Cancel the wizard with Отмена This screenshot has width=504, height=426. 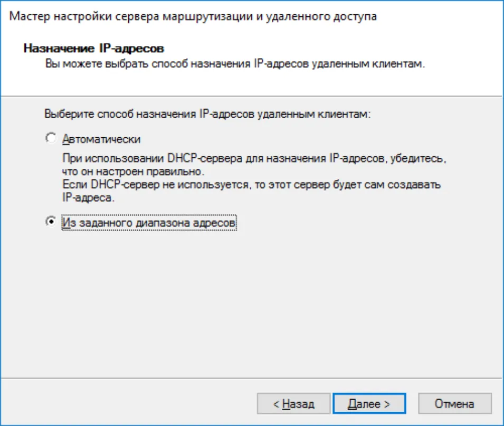tap(455, 403)
